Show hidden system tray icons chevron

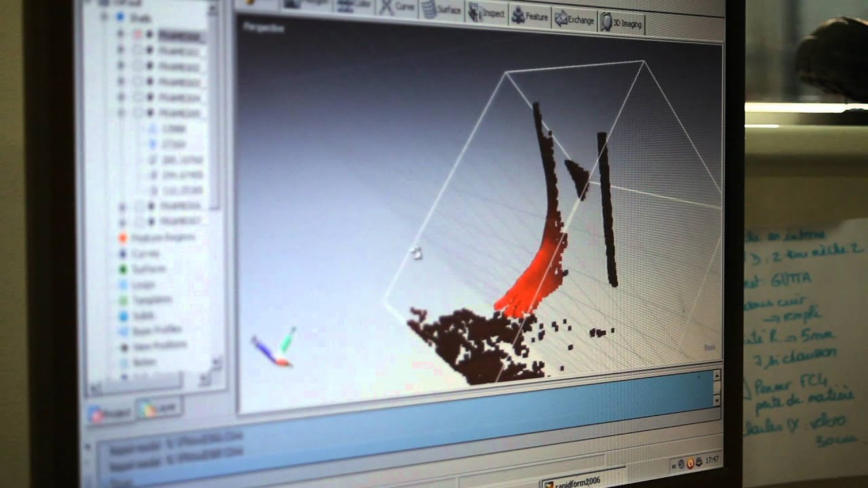click(x=673, y=465)
